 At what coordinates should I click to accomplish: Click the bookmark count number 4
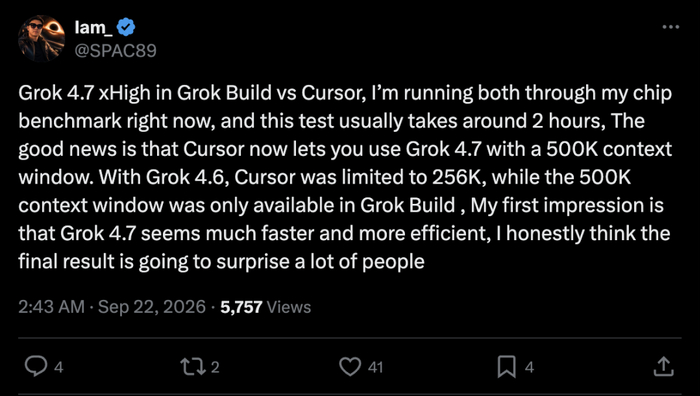pyautogui.click(x=529, y=367)
